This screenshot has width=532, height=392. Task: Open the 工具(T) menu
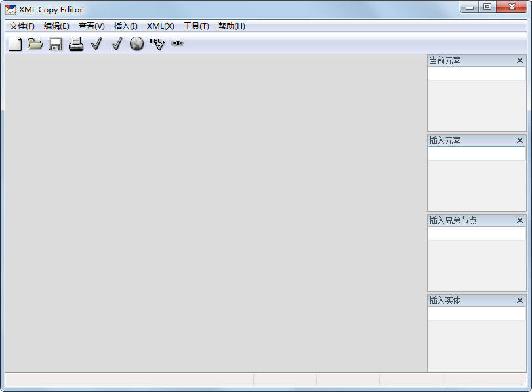tap(195, 26)
